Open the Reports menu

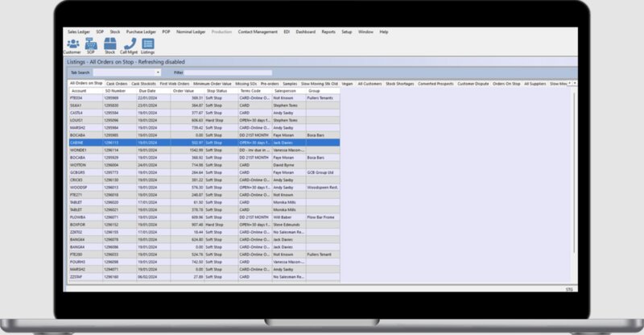coord(328,31)
